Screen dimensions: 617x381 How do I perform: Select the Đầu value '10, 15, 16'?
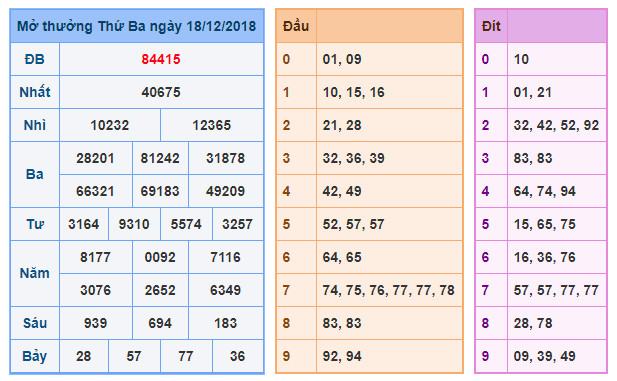tap(354, 92)
